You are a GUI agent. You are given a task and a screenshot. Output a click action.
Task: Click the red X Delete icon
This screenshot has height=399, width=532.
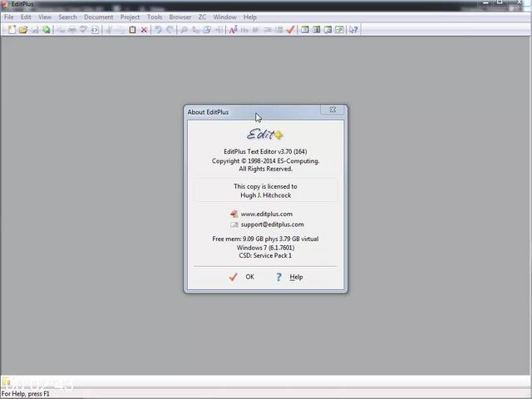144,30
